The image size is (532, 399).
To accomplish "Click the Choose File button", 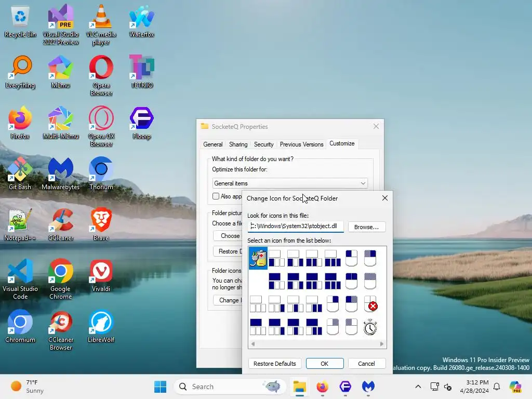I will (x=228, y=236).
